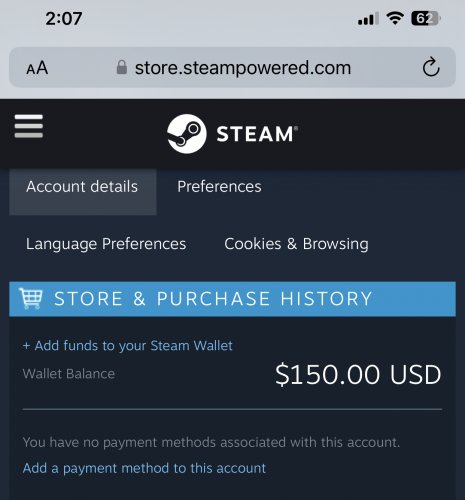Screen dimensions: 465x500
Task: Go to Cookies & Browsing tab
Action: [x=296, y=244]
